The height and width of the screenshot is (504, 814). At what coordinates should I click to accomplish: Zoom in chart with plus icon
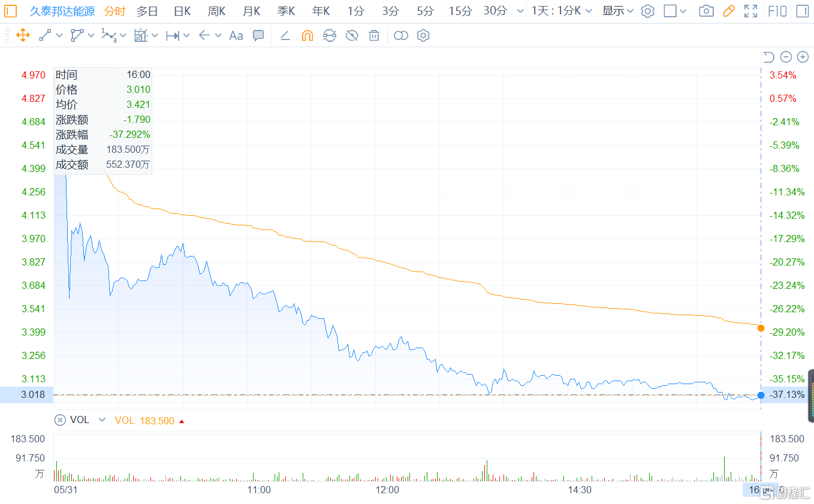click(x=803, y=57)
